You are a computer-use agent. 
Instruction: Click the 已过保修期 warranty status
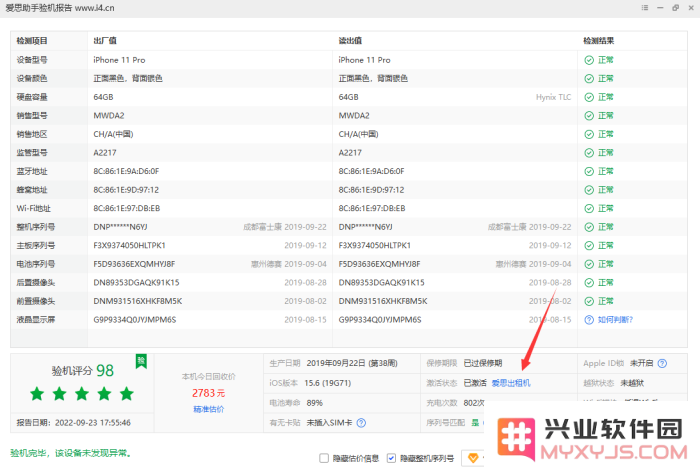click(x=483, y=363)
